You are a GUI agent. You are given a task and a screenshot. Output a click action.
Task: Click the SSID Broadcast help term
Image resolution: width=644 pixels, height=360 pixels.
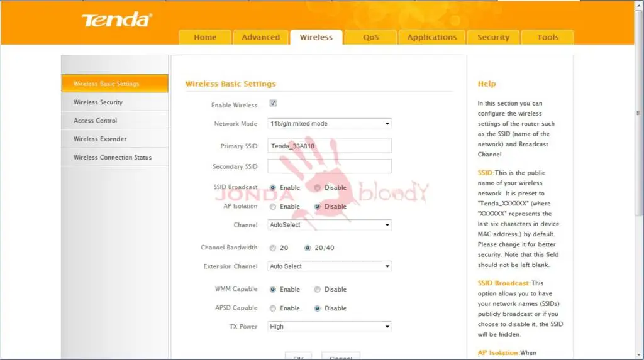point(504,283)
